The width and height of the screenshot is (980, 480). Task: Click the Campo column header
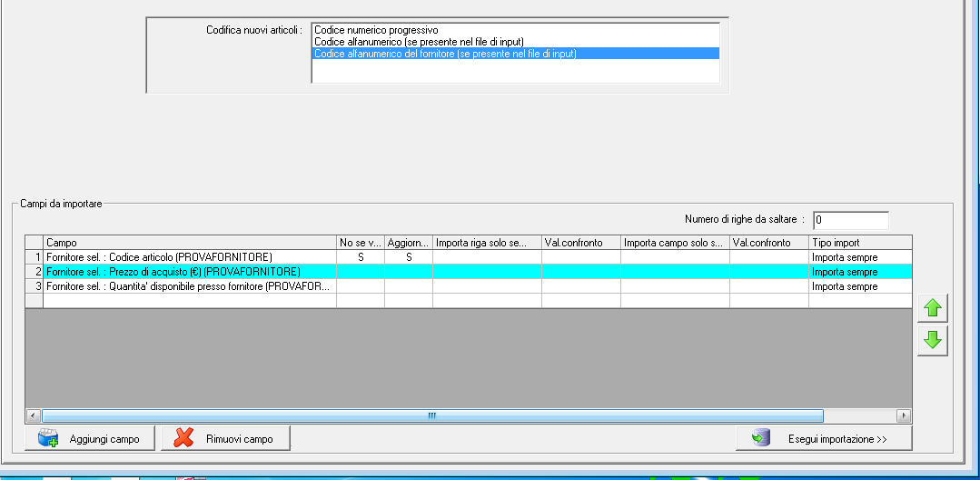(190, 242)
